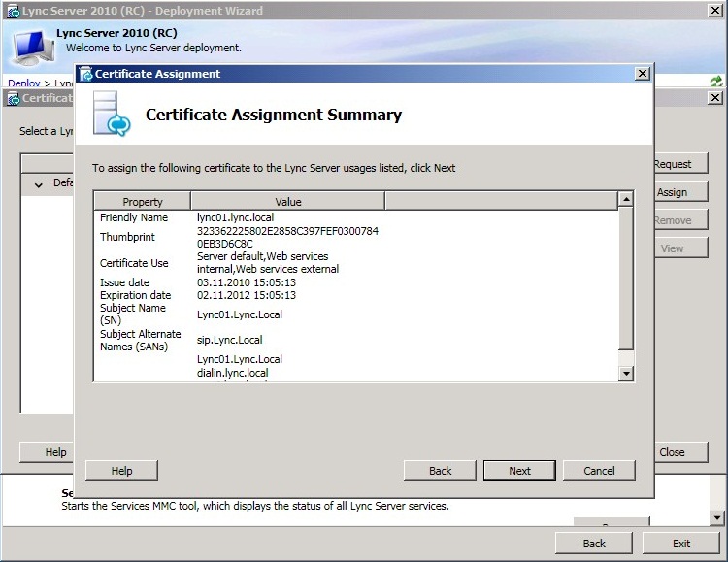Cancel the certificate assignment
Viewport: 728px width, 562px height.
coord(599,471)
